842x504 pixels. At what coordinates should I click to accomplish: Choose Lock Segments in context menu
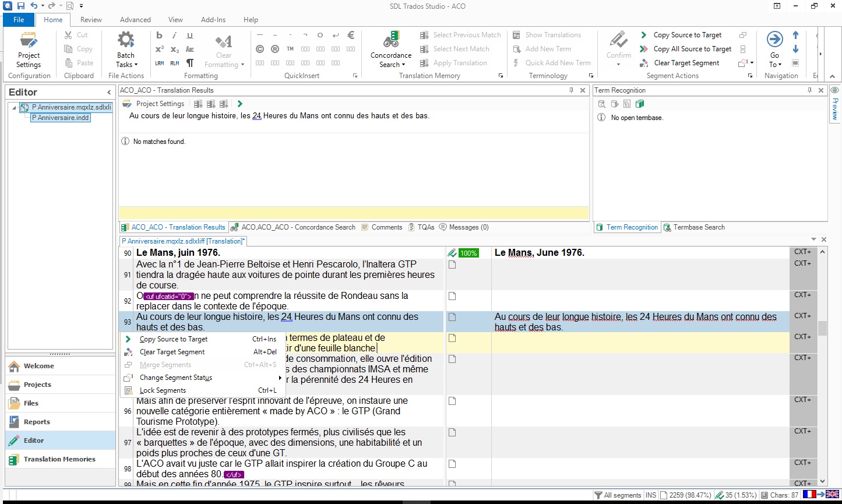pyautogui.click(x=202, y=390)
